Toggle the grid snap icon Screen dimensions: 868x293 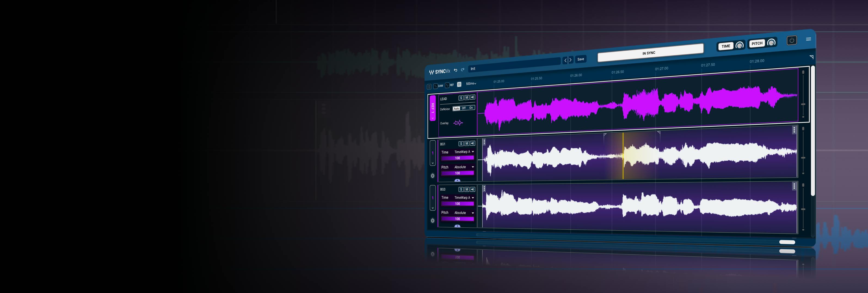459,84
